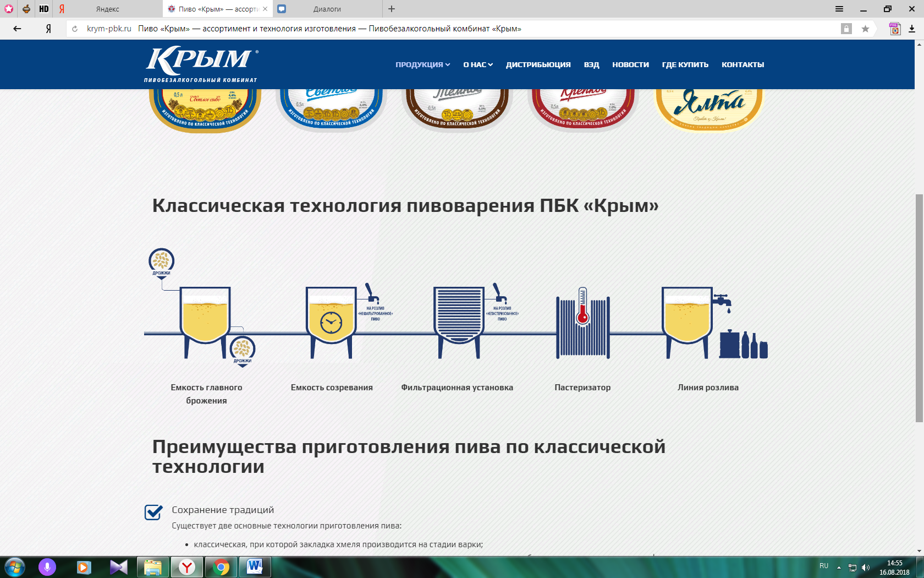Click the Классическая технология пивоварения heading
The image size is (924, 578).
tap(405, 205)
